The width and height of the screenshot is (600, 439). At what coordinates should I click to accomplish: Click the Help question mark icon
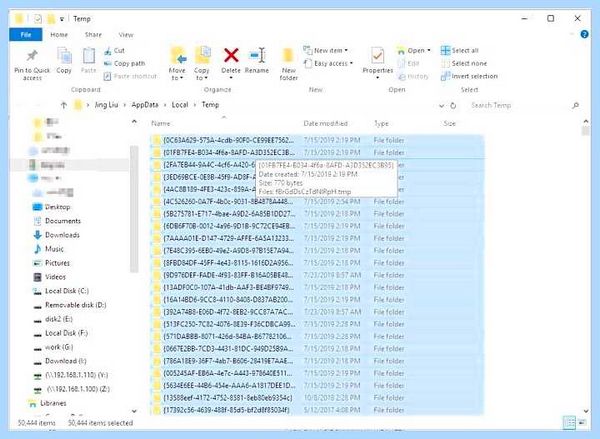[x=584, y=34]
